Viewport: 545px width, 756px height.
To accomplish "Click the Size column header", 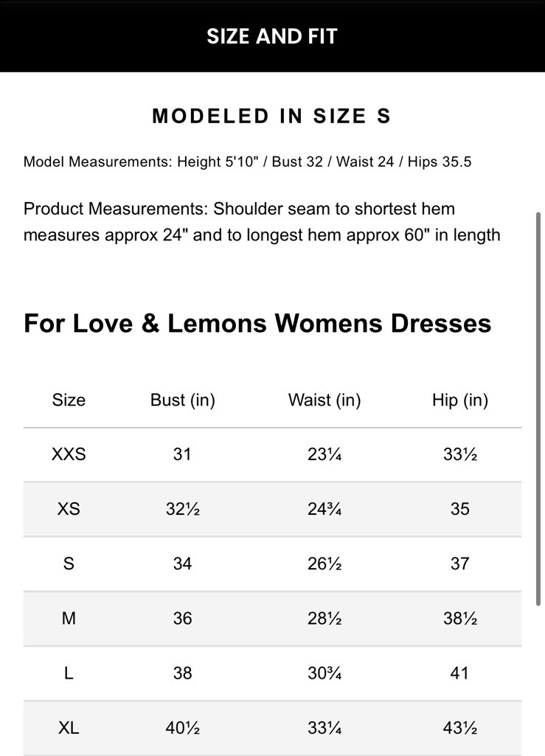I will click(x=69, y=400).
